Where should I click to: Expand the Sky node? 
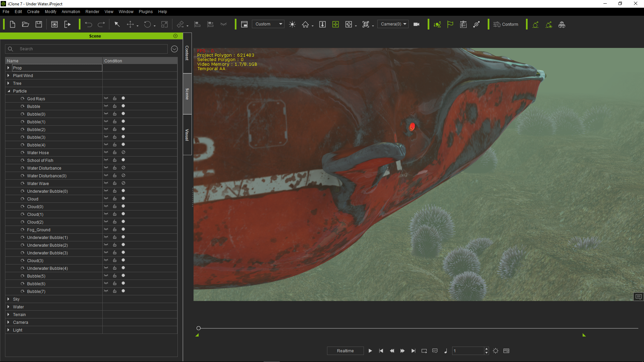8,299
